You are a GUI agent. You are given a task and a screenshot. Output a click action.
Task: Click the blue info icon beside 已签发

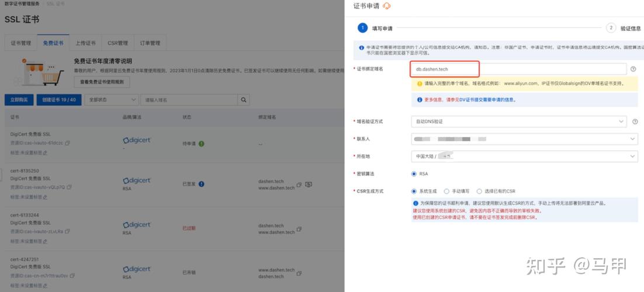[201, 184]
